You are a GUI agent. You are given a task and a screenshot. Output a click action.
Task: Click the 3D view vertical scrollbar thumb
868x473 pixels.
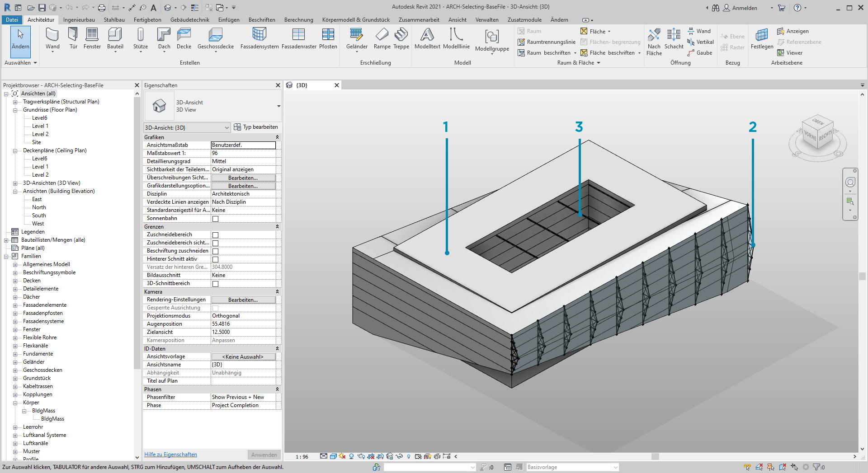click(x=863, y=276)
